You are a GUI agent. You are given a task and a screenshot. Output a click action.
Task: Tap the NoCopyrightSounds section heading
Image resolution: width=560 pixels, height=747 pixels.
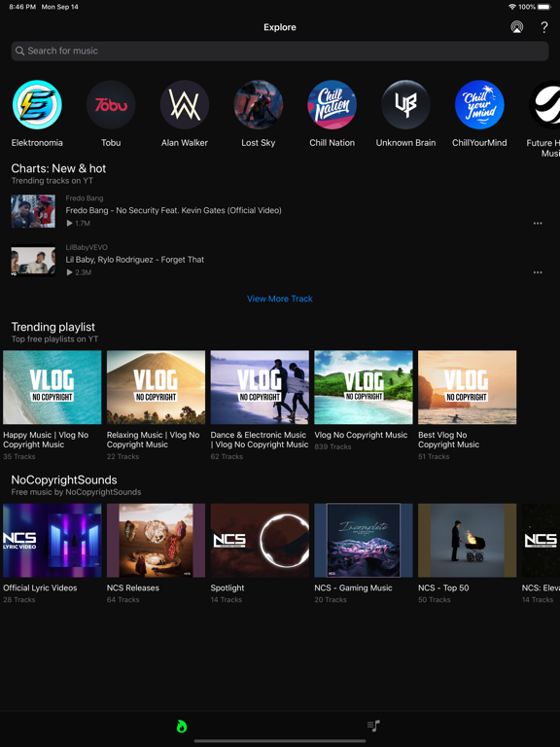64,480
